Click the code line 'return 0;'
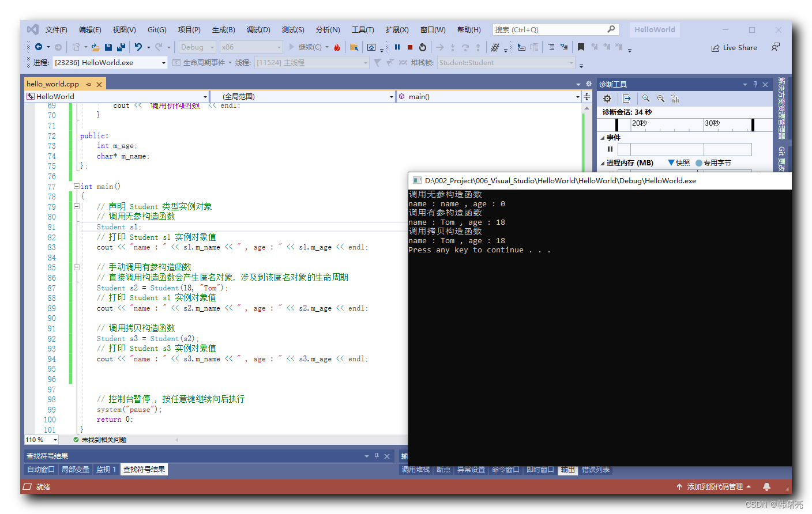This screenshot has height=514, width=812. coord(115,419)
